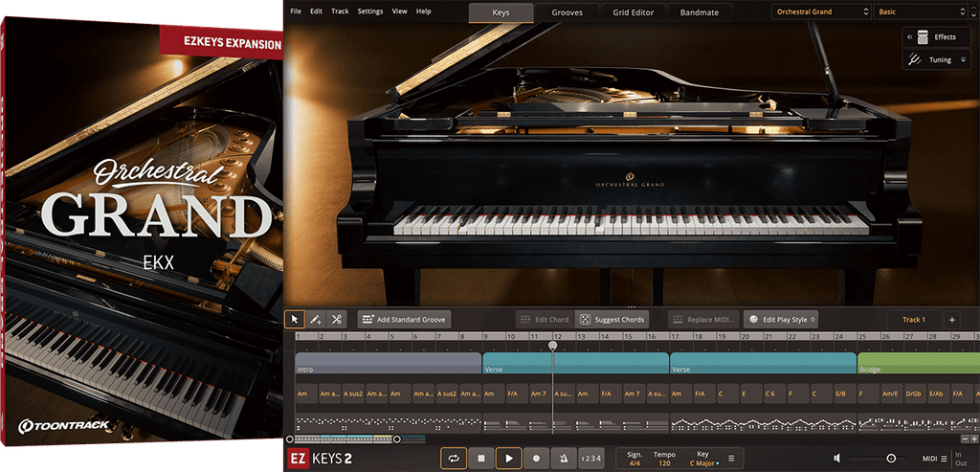Expand Edit Play Style options

point(813,320)
